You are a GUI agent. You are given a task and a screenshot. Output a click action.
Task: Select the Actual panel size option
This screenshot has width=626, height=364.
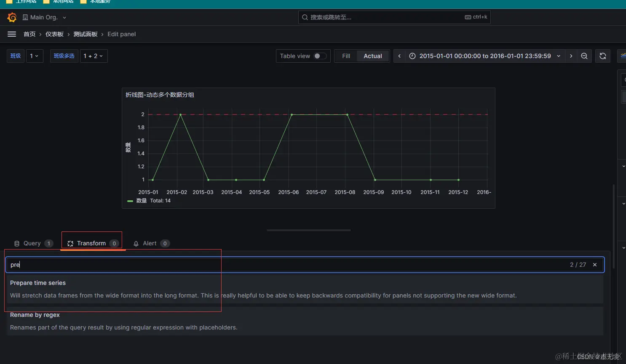pos(373,56)
